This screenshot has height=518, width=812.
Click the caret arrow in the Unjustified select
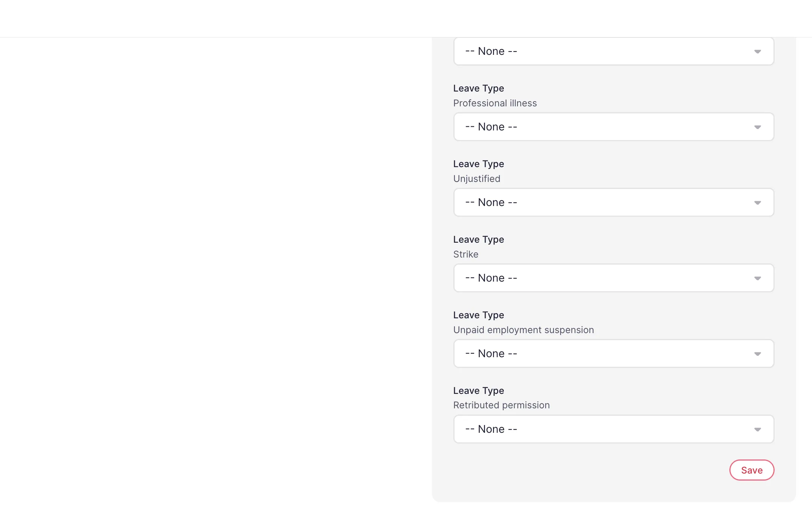point(758,203)
